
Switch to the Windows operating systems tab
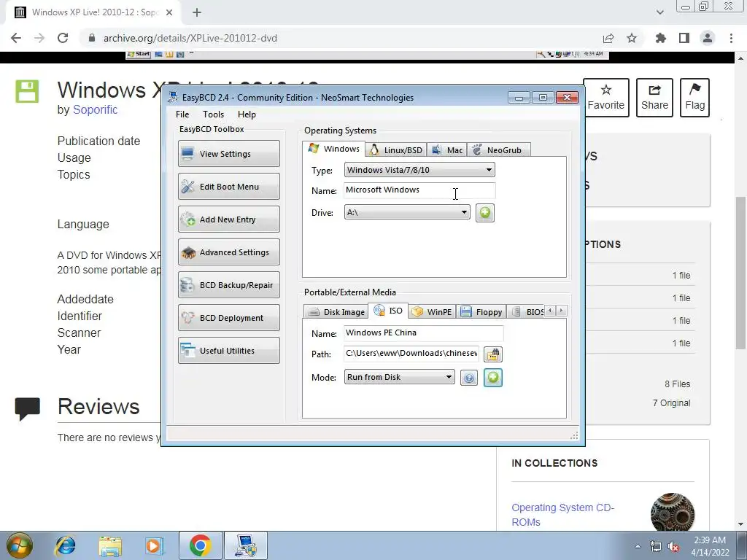[x=334, y=149]
